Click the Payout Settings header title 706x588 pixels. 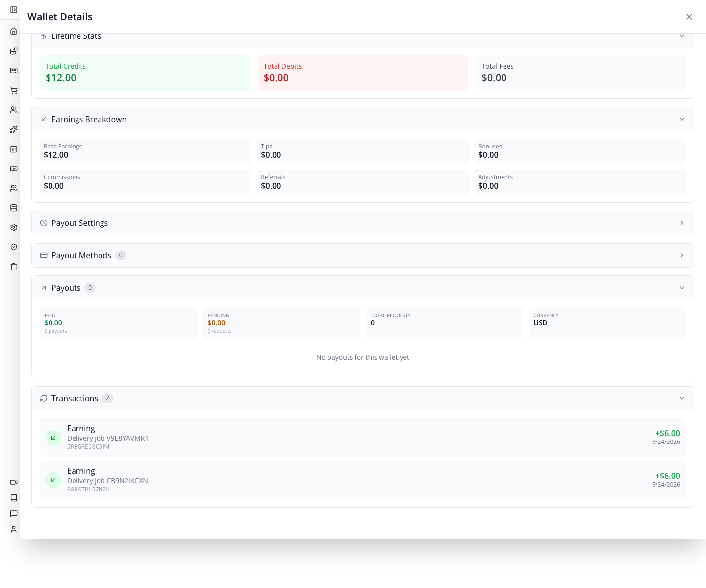click(79, 223)
